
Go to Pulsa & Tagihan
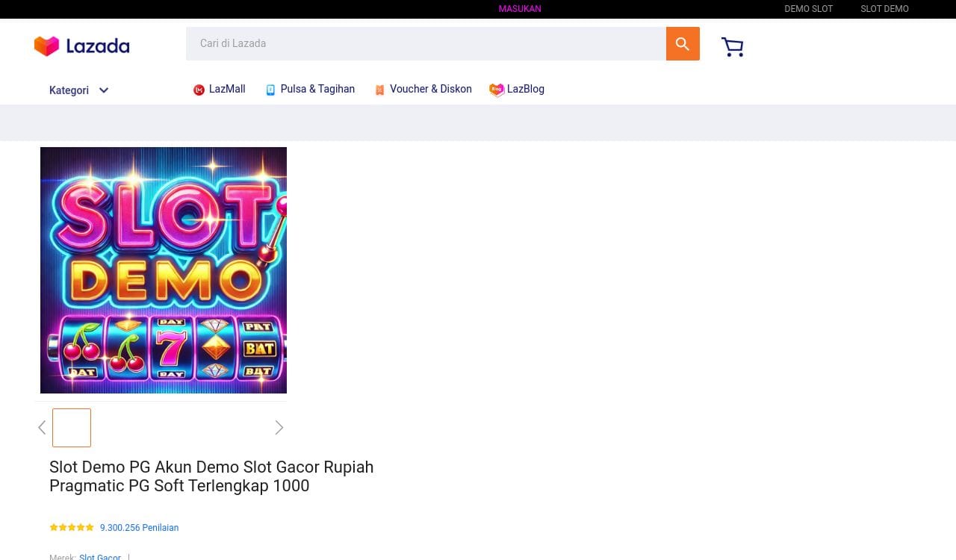click(310, 90)
